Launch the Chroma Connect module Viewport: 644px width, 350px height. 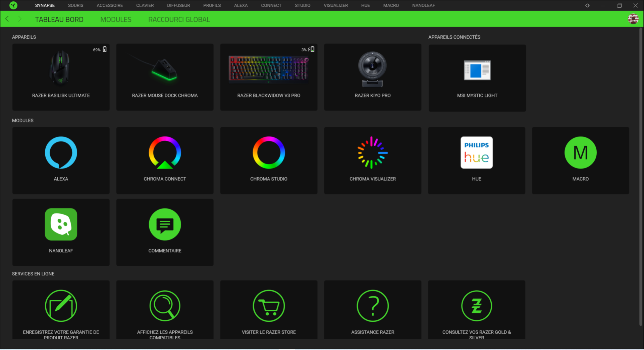(x=165, y=160)
